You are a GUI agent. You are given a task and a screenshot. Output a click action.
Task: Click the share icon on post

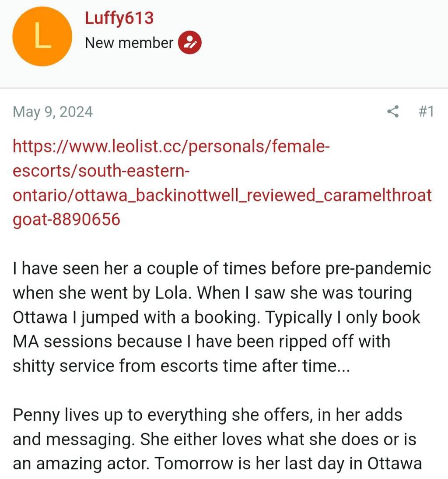393,112
